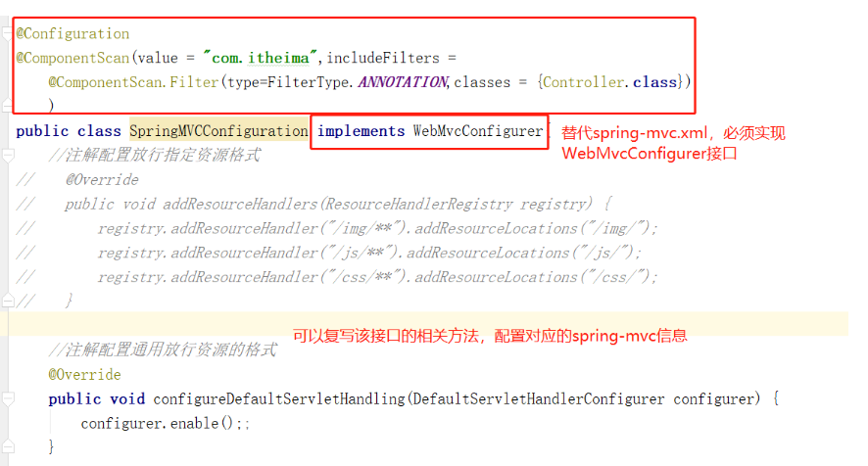Click the Controller.class reference
This screenshot has height=466, width=868.
609,82
